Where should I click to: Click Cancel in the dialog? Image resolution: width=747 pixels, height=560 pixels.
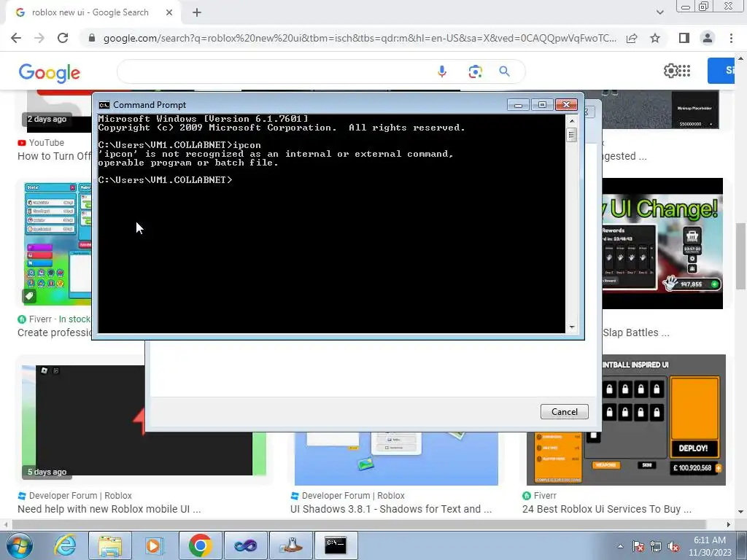coord(565,411)
